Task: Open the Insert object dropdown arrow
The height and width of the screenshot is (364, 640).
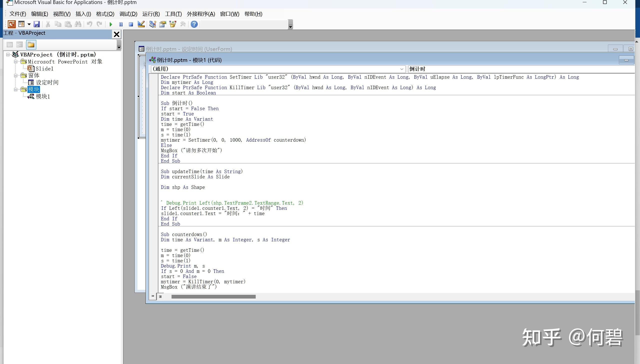Action: pyautogui.click(x=29, y=24)
